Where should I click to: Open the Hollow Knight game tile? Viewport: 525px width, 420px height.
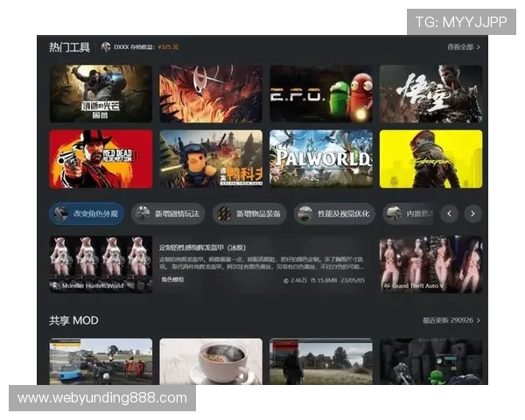pyautogui.click(x=211, y=94)
